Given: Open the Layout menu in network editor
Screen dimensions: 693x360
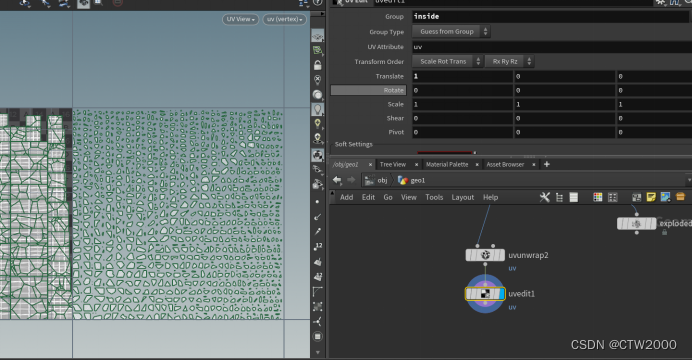Looking at the screenshot, I should (463, 197).
